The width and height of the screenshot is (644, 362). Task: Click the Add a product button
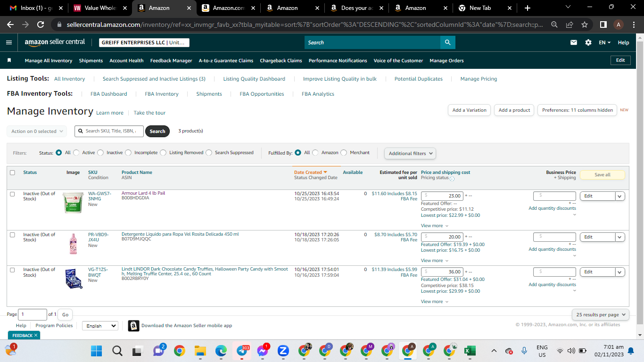[x=514, y=110]
